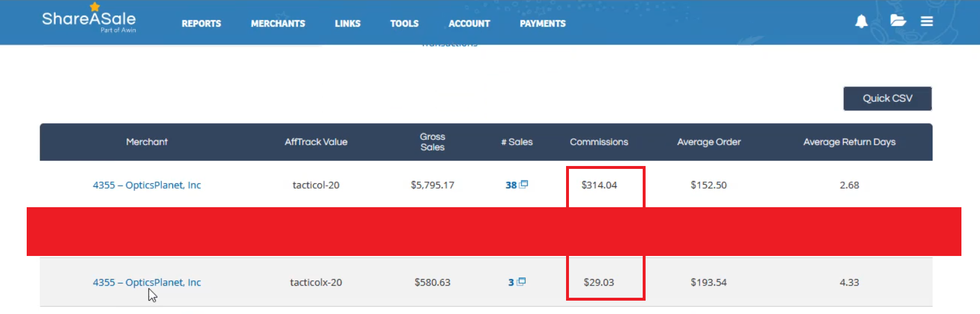Viewport: 980px width, 314px height.
Task: Open the Merchants menu
Action: [278, 24]
